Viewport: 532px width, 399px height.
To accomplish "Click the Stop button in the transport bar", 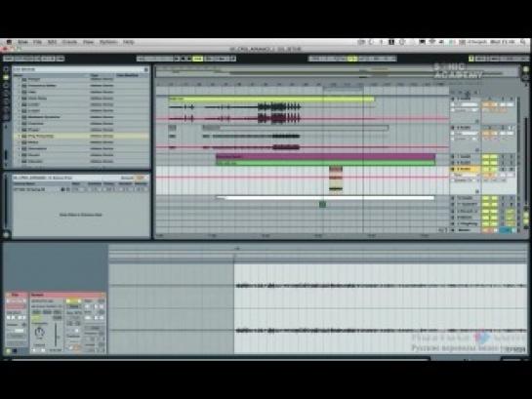I will coord(184,59).
